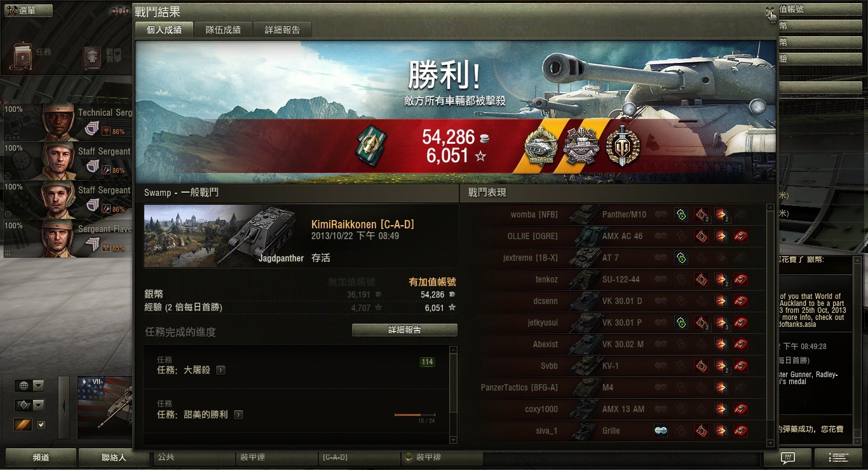
Task: Switch to the 詳細報告 tab
Action: coord(283,30)
